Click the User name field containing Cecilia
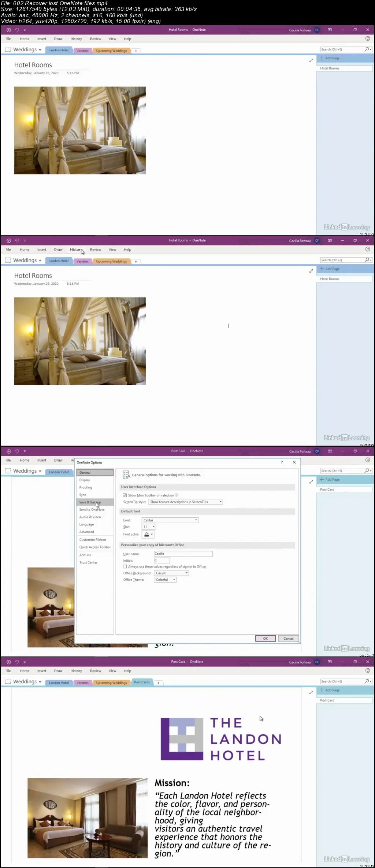The image size is (375, 868). point(183,554)
